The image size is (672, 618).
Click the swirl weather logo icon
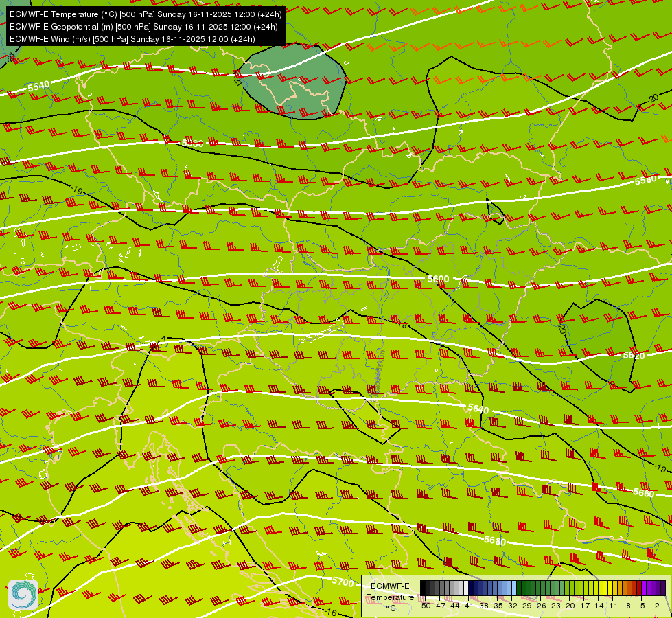coord(23,595)
